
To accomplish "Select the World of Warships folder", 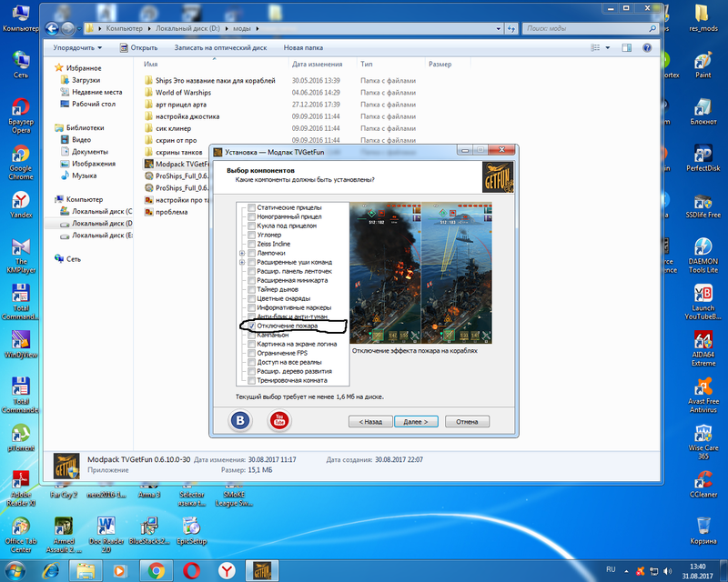I will (184, 93).
